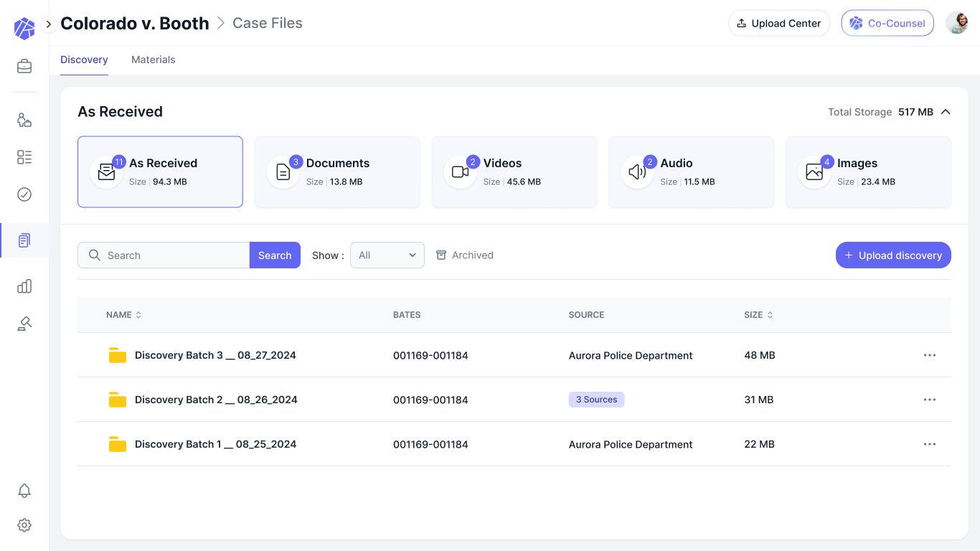980x551 pixels.
Task: Open the gavel icon in sidebar
Action: (x=24, y=324)
